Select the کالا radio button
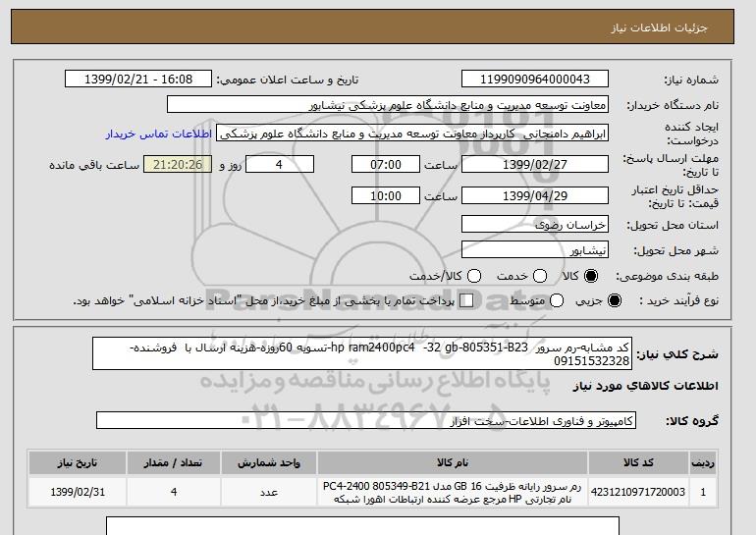This screenshot has width=756, height=535. click(x=590, y=276)
